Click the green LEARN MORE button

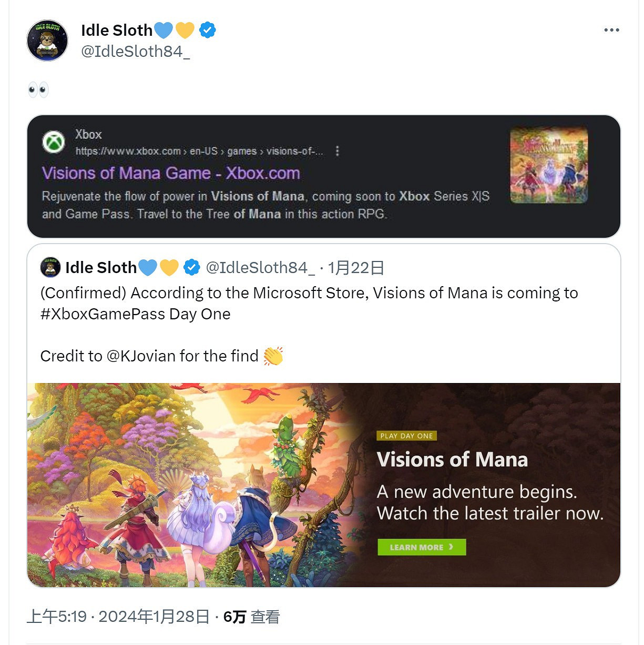422,547
